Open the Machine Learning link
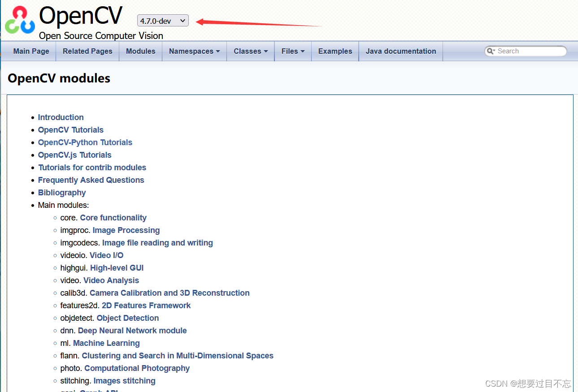This screenshot has height=392, width=578. click(x=106, y=343)
